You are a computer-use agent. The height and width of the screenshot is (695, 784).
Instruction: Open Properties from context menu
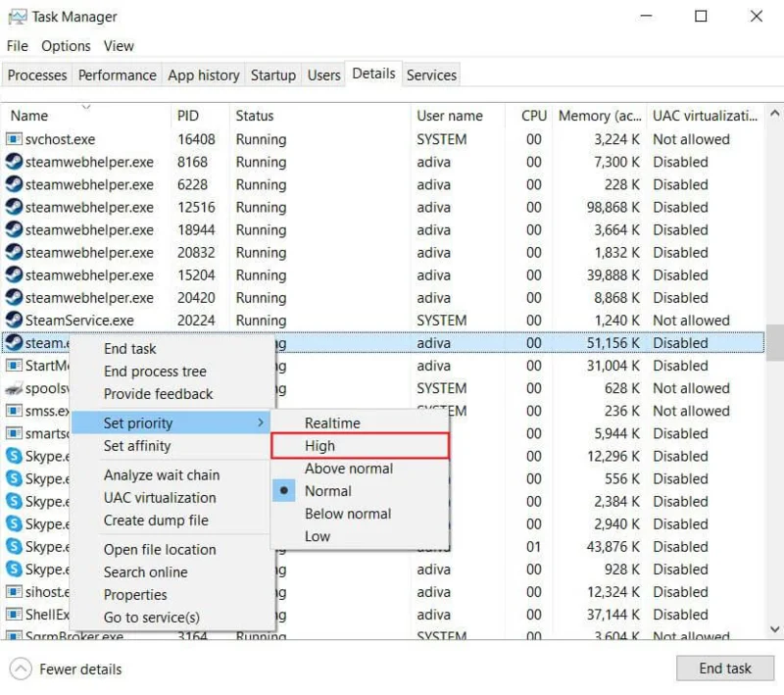[171, 594]
